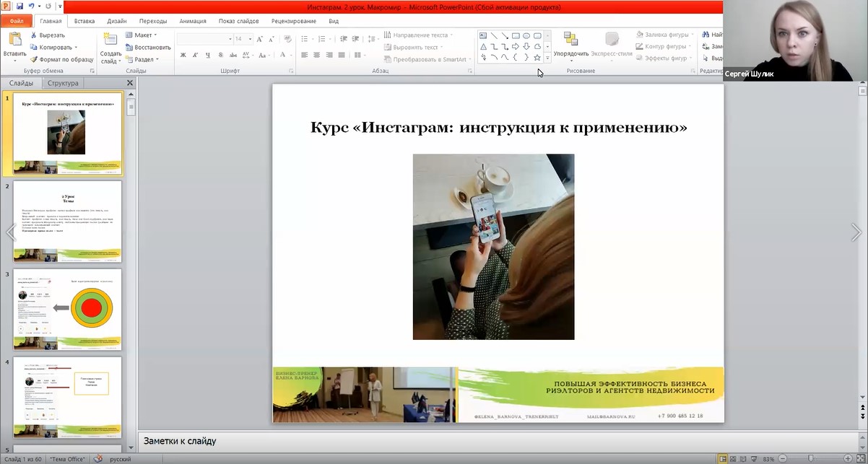Toggle align text right
This screenshot has width=868, height=464.
(x=329, y=55)
